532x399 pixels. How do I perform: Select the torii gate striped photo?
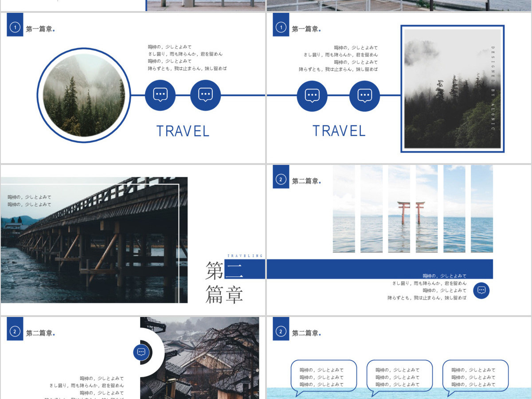[413, 209]
